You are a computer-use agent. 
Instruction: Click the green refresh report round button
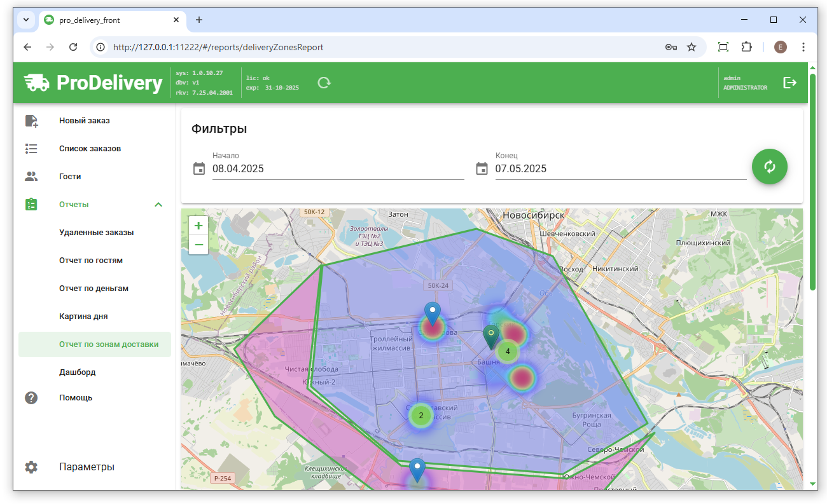(x=769, y=167)
